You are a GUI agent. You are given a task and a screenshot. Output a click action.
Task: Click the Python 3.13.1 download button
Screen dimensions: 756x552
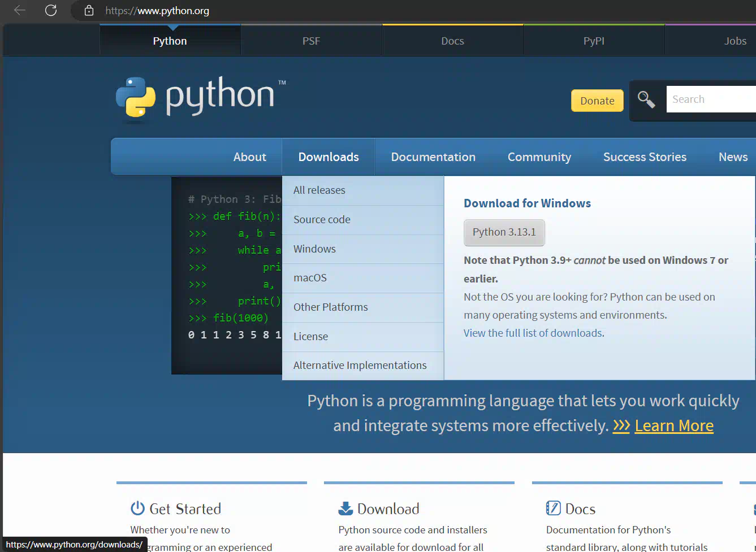[x=504, y=232]
